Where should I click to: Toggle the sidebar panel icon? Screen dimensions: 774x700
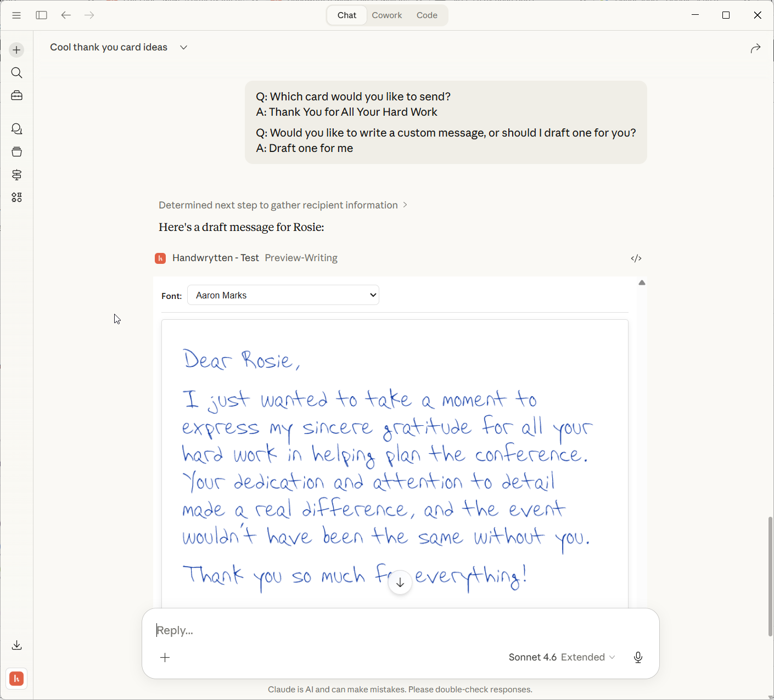[x=41, y=15]
